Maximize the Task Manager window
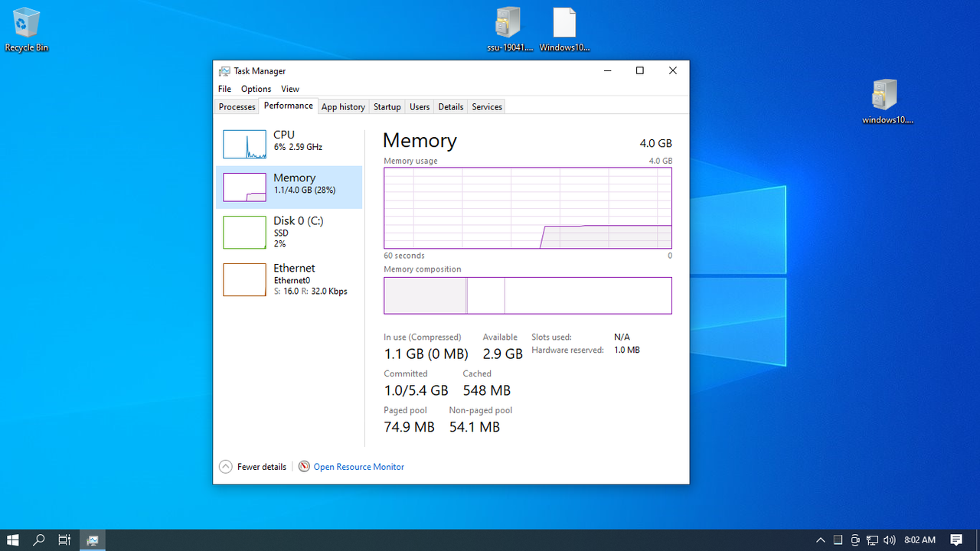 [x=640, y=70]
